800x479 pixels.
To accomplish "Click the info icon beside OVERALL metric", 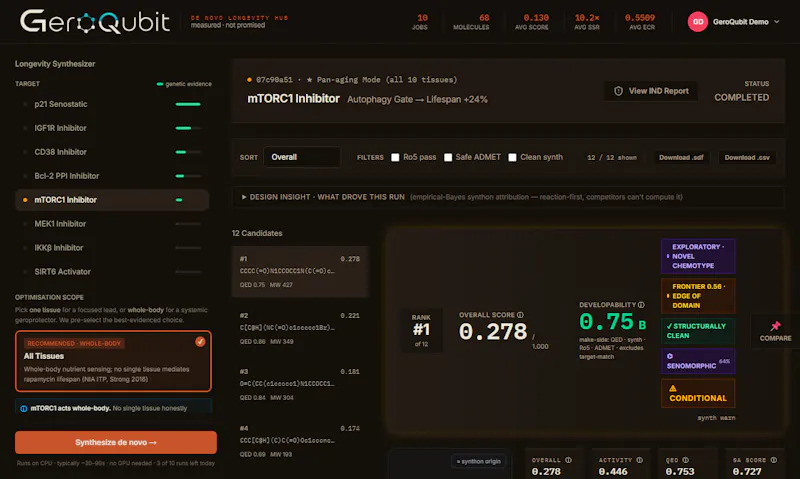I will tap(568, 460).
